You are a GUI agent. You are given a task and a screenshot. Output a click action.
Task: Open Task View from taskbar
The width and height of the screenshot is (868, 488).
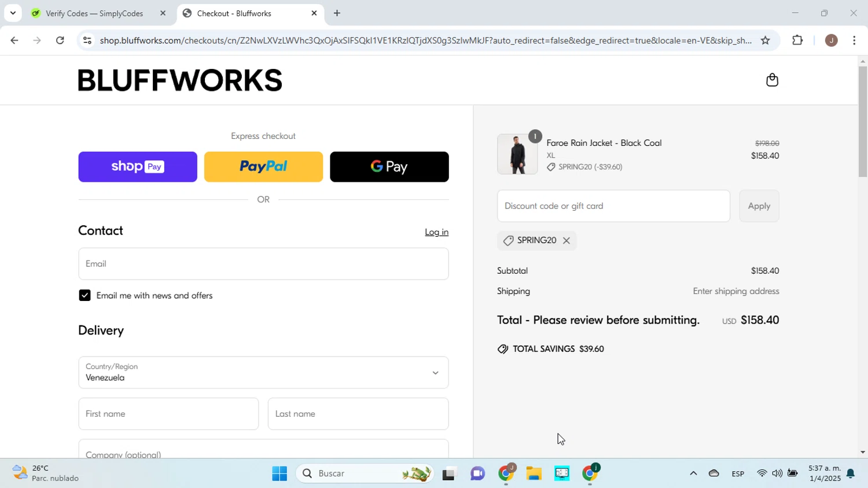pyautogui.click(x=449, y=474)
